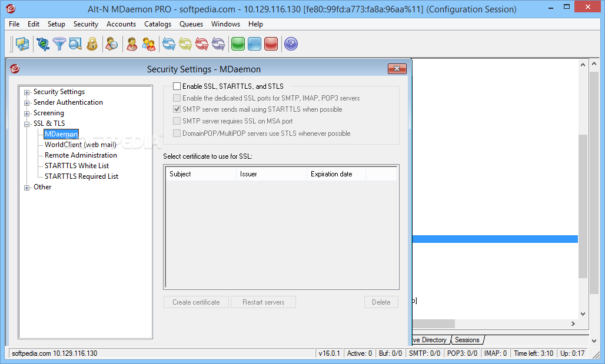Click the Delete certificate button
The image size is (605, 364).
[381, 302]
